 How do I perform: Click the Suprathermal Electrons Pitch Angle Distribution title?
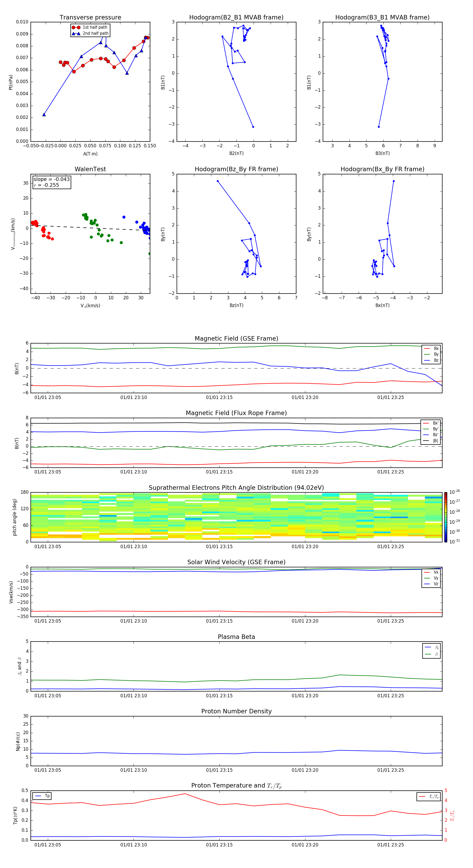point(236,488)
